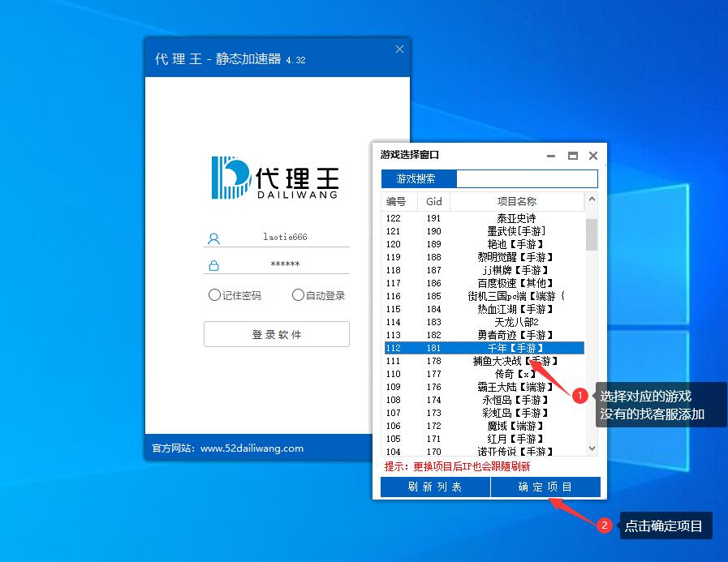Select the 彩虹岛【手游】 row
This screenshot has height=562, width=728.
(x=485, y=413)
